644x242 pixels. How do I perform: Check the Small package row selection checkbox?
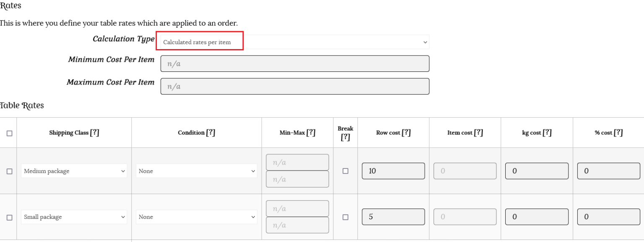point(9,218)
